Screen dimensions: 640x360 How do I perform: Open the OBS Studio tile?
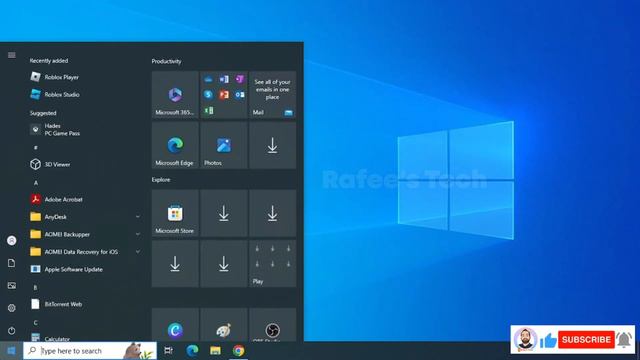point(272,325)
